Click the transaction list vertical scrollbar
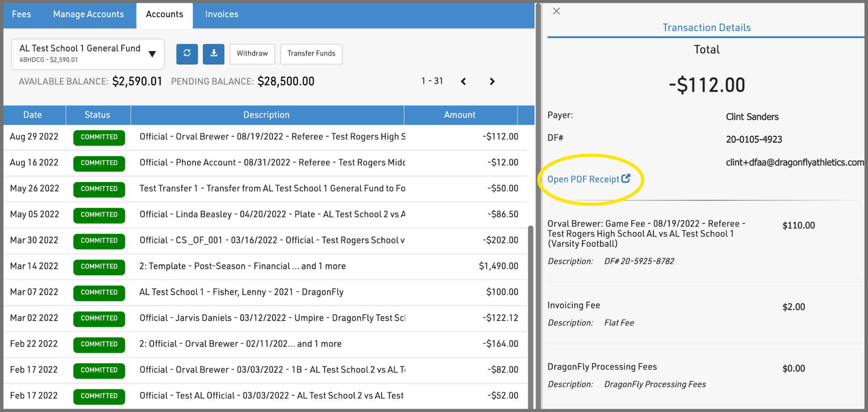868x412 pixels. click(x=531, y=316)
